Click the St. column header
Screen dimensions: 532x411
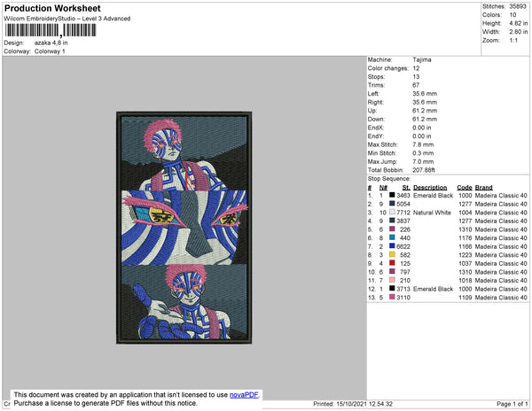click(406, 188)
